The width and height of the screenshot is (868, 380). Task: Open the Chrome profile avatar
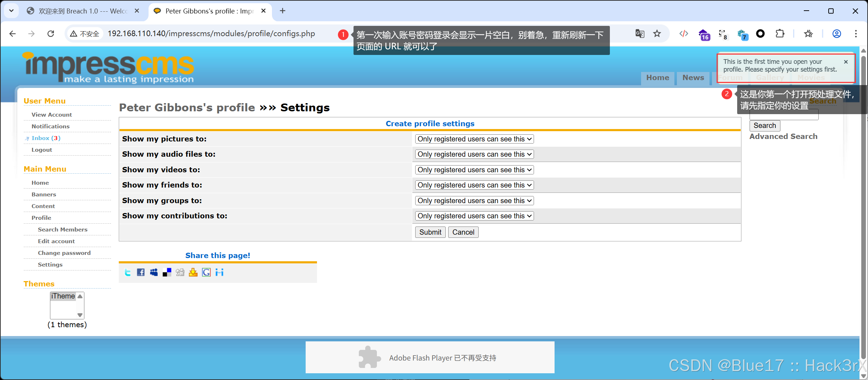(837, 34)
